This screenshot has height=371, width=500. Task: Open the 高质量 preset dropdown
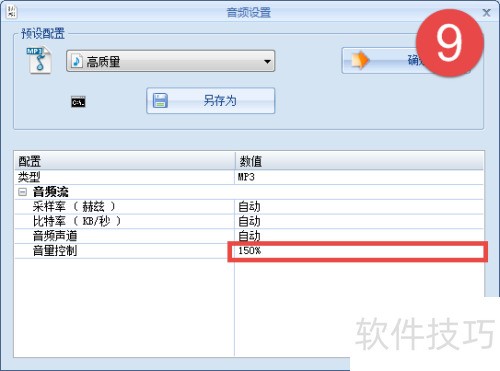(x=170, y=61)
